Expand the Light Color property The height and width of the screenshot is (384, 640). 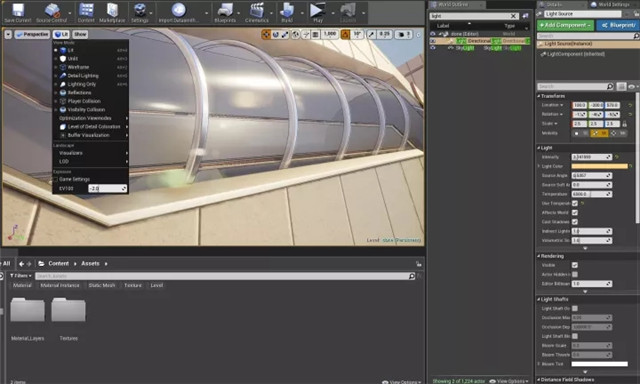(539, 166)
